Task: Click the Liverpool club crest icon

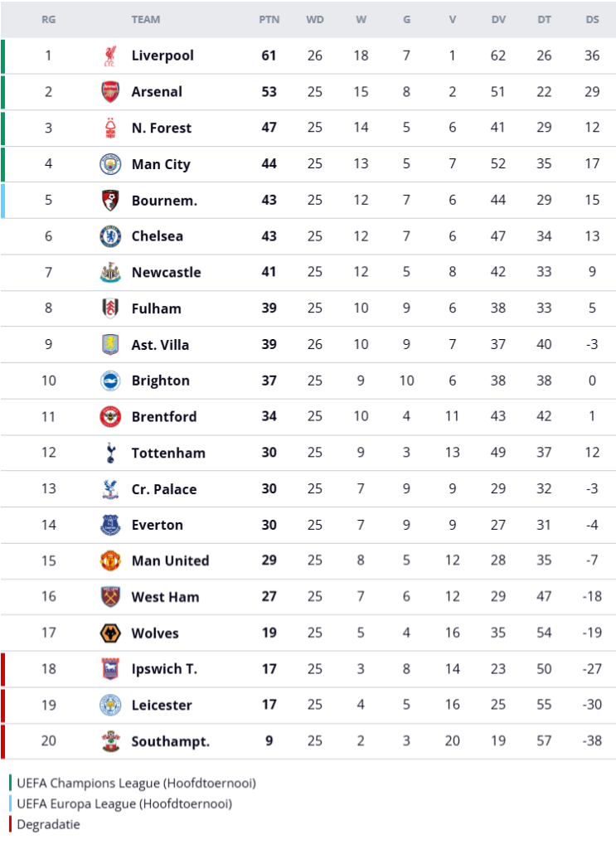Action: coord(110,56)
